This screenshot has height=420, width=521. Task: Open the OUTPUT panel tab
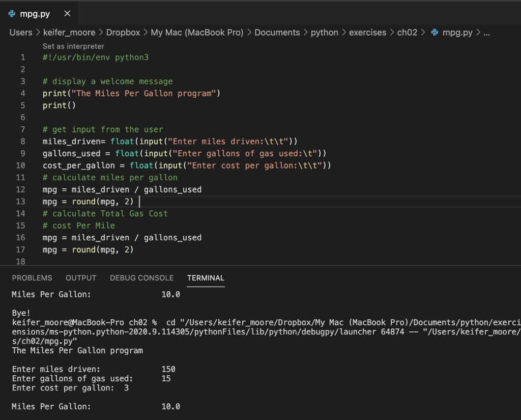coord(81,278)
